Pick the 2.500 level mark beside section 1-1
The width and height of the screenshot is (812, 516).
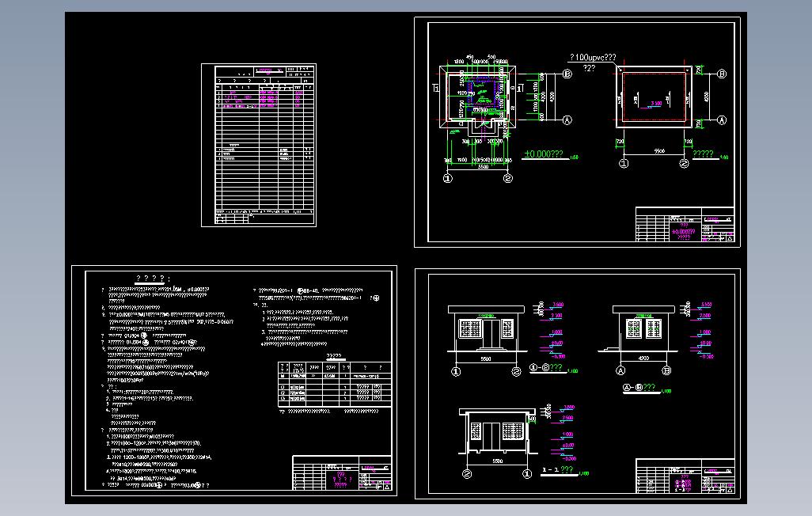(567, 419)
